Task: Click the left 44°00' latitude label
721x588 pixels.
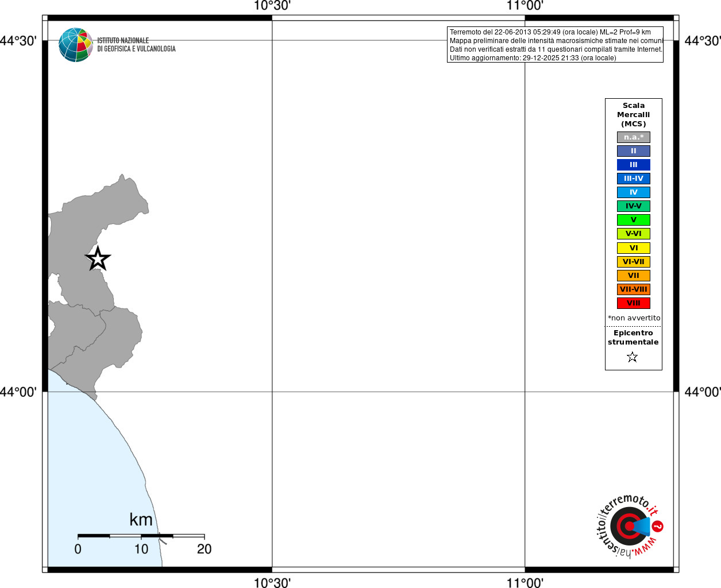Action: pyautogui.click(x=18, y=392)
